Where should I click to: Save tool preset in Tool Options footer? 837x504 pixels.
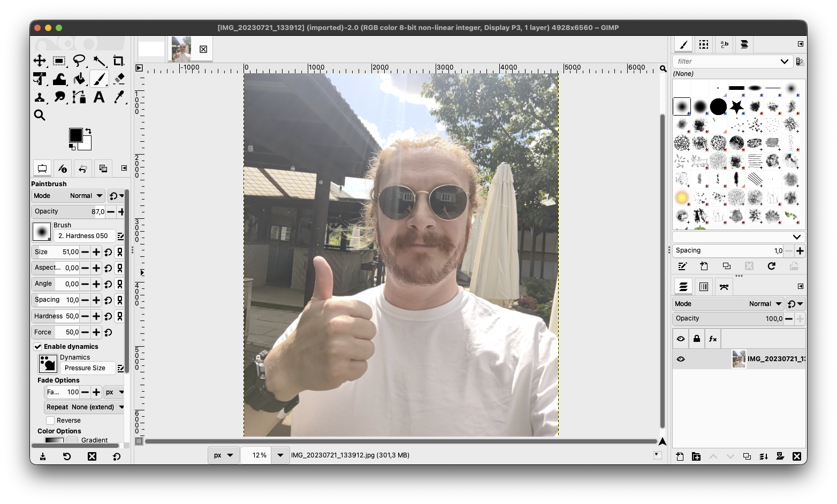point(43,456)
